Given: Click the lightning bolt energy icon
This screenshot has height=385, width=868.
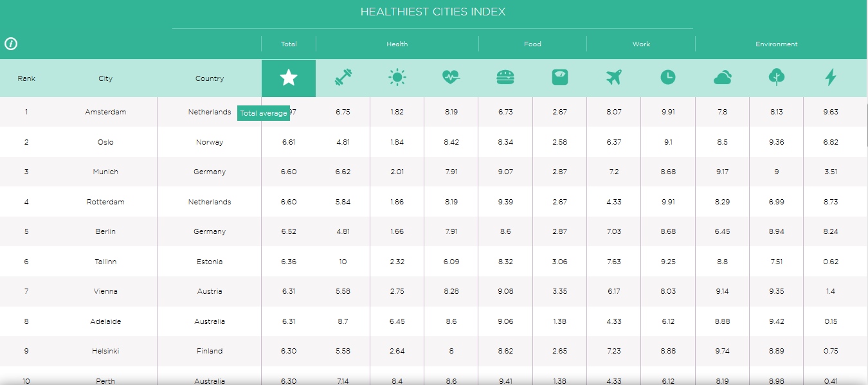Looking at the screenshot, I should (x=831, y=78).
